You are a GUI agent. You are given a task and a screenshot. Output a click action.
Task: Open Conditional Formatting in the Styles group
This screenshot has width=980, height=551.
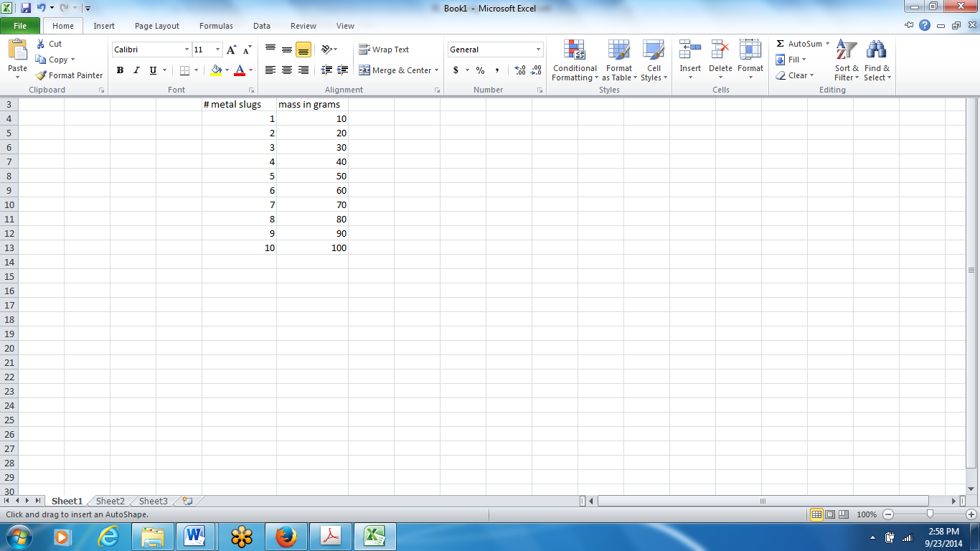(x=574, y=62)
